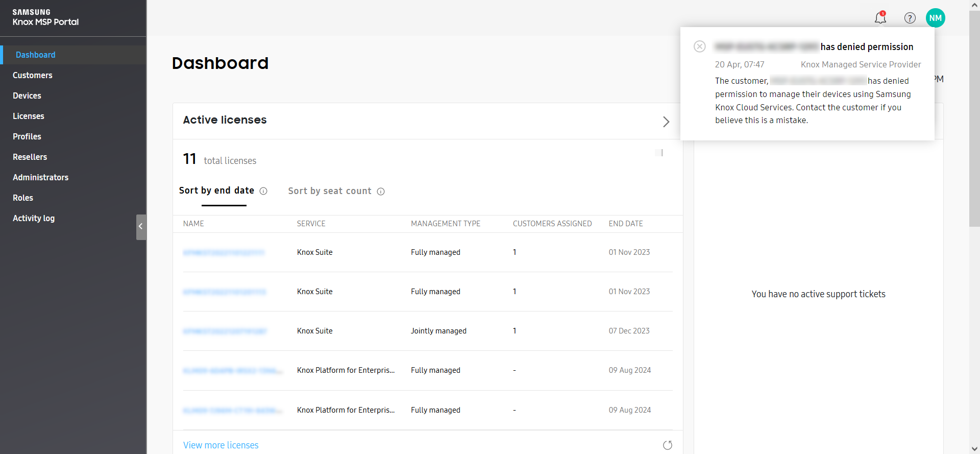Switch to Sort by seat count tab

click(x=330, y=191)
